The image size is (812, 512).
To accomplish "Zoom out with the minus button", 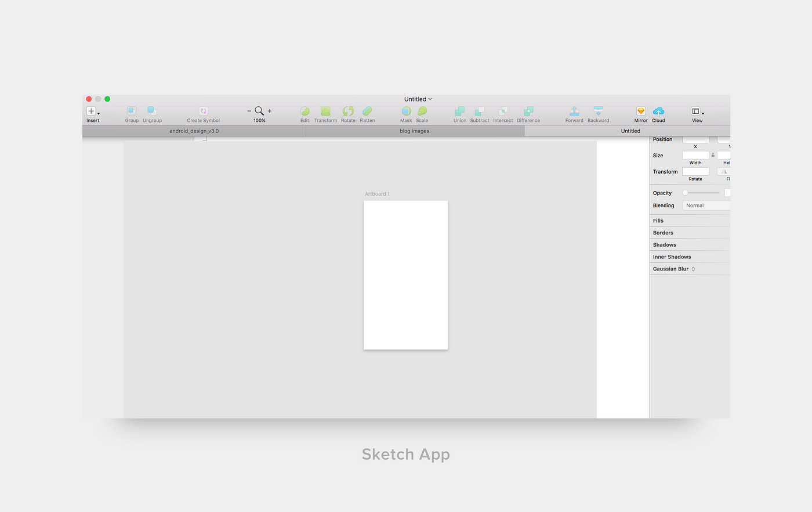I will pos(249,111).
